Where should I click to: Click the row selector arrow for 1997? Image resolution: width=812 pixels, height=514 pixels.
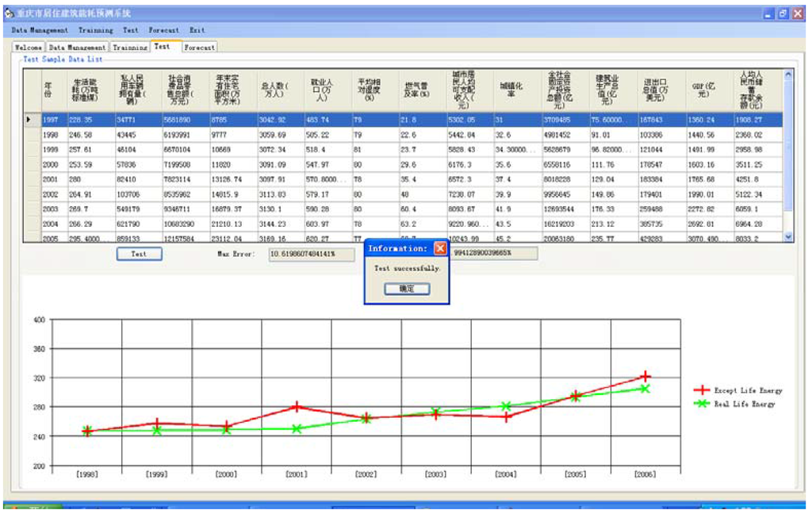point(30,120)
